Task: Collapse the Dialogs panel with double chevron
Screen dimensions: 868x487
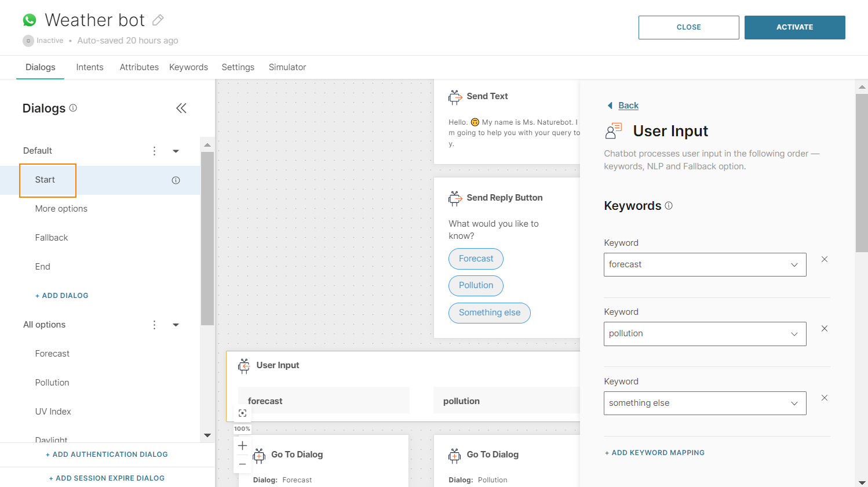Action: 181,108
